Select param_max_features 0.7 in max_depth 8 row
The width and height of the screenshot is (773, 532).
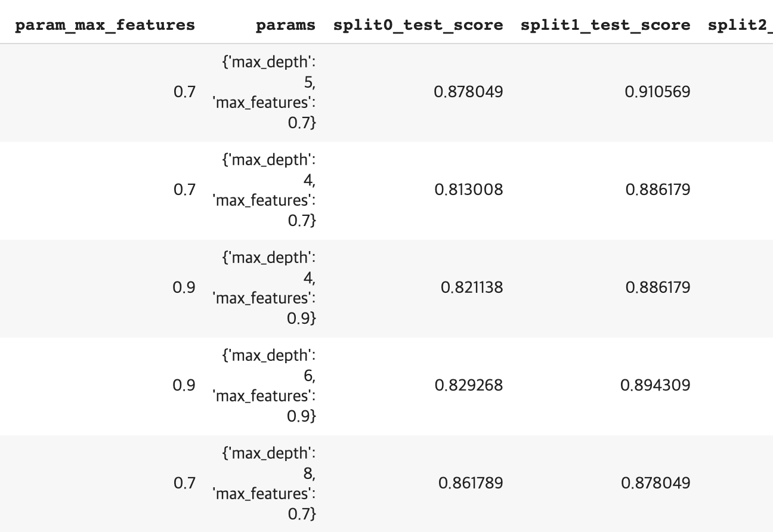click(184, 483)
